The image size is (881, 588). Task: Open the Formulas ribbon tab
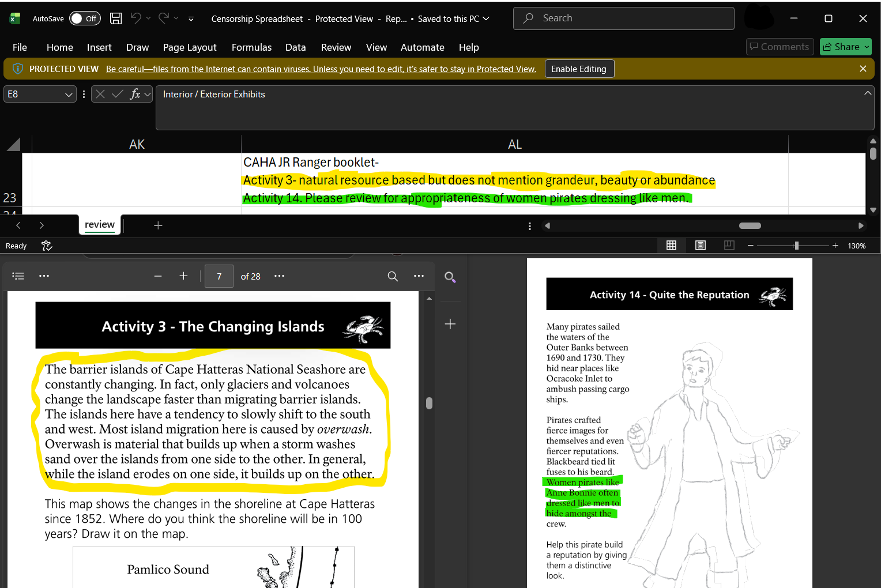(251, 47)
